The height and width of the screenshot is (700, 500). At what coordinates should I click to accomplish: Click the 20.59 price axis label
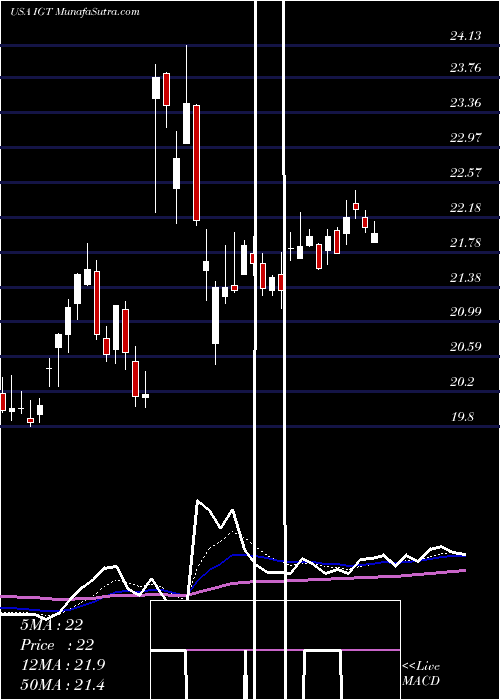tap(466, 346)
